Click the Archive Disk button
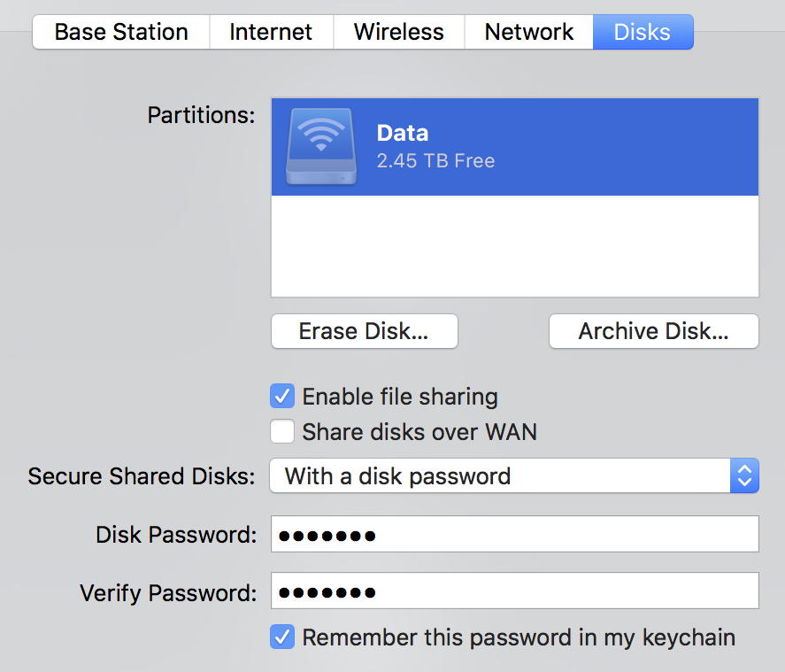The image size is (785, 672). click(x=653, y=331)
